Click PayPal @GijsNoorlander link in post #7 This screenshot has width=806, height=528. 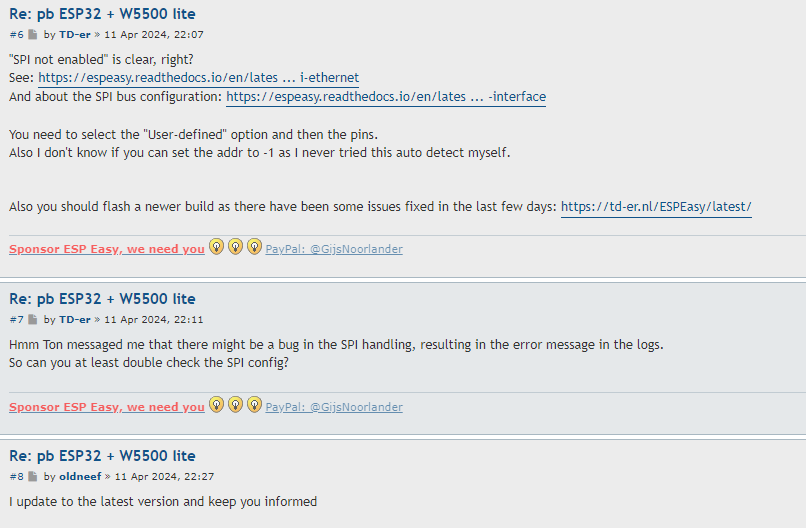pyautogui.click(x=334, y=407)
